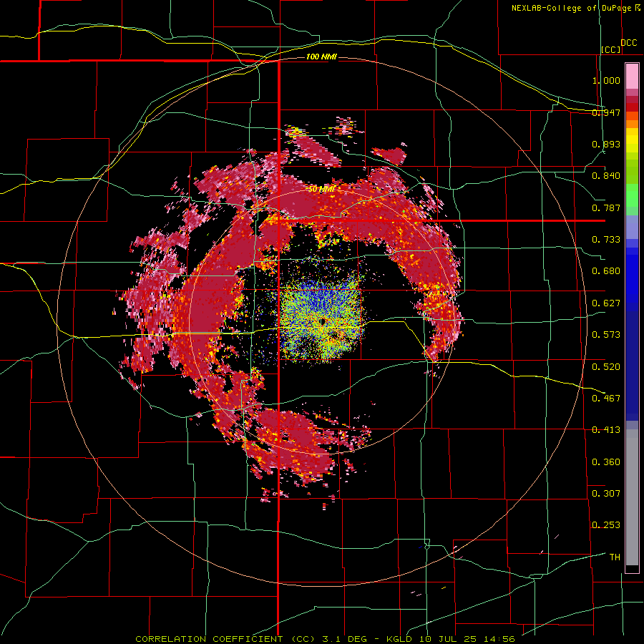This screenshot has width=644, height=644.
Task: Click the 0.520 legend value
Action: (606, 367)
